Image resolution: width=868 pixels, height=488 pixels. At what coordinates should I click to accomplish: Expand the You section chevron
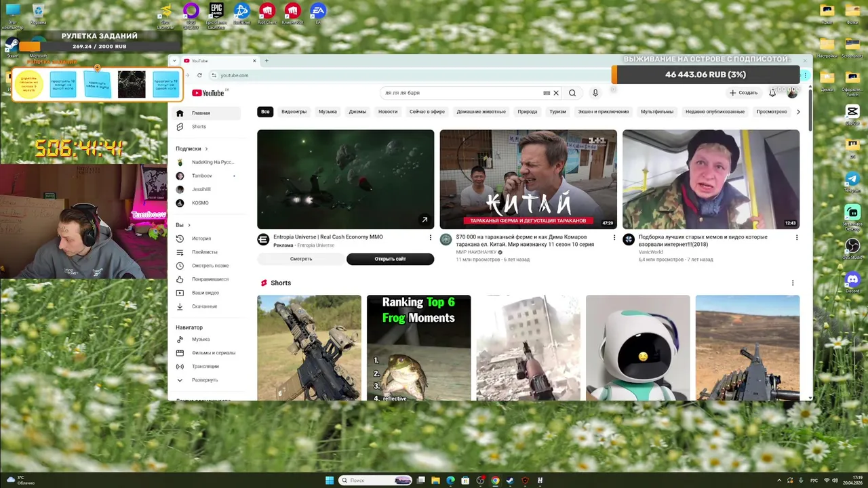pos(189,225)
